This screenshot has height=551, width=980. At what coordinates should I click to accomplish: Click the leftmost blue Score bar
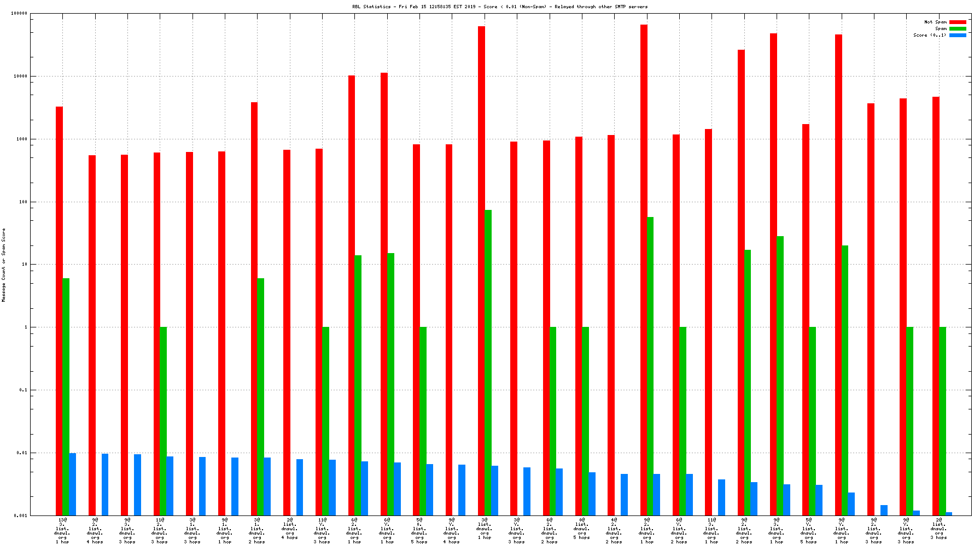click(x=72, y=484)
